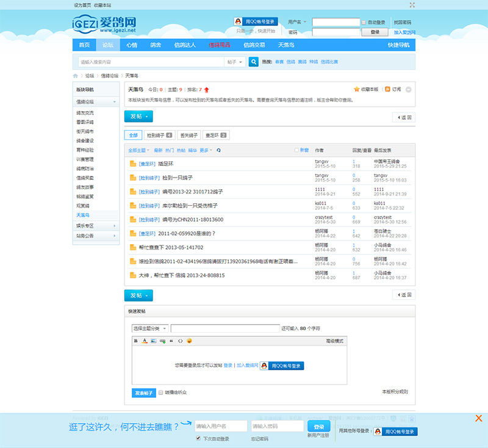Click the 用QQ帐号登录 button in the header

coord(256,21)
